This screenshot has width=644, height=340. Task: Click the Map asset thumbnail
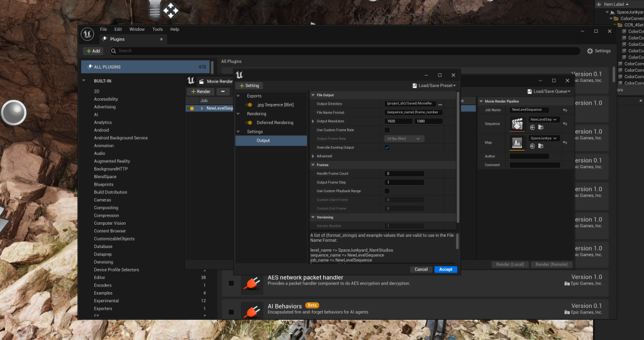(x=517, y=142)
